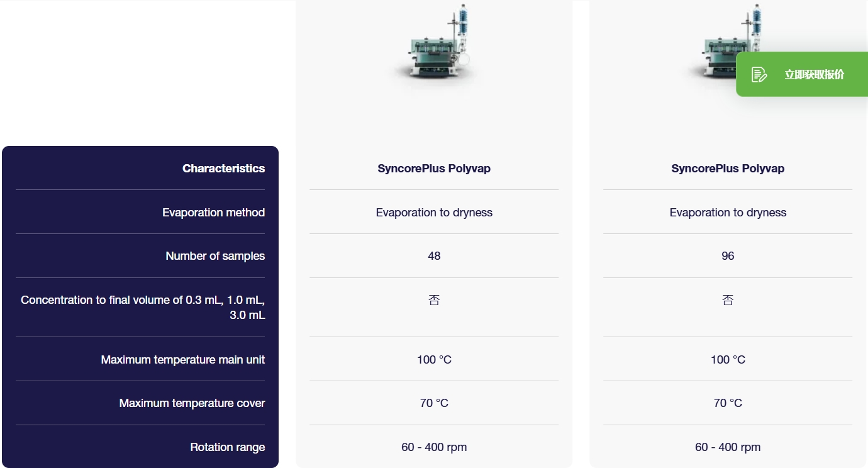Click SyncorePlus Polyvap title in the 48-sample column

click(434, 169)
